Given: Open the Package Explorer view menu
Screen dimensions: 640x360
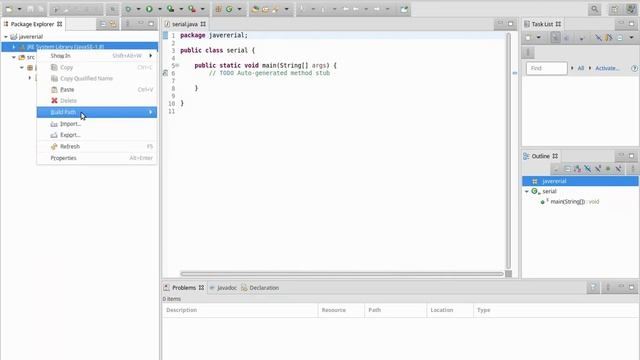Looking at the screenshot, I should (x=127, y=24).
